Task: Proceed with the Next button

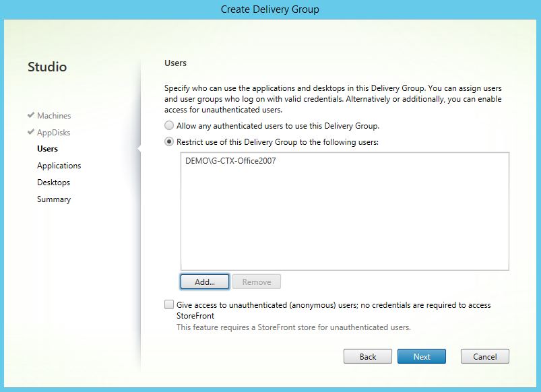Action: coord(422,356)
